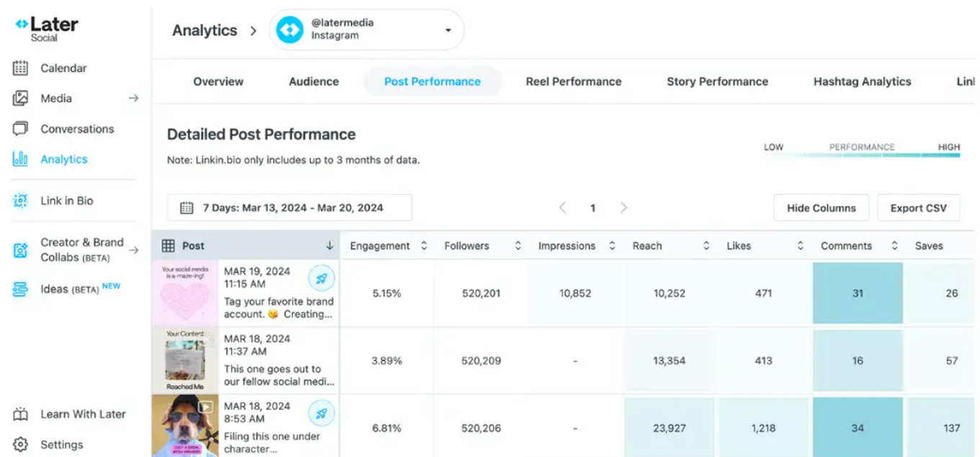The image size is (980, 457).
Task: Toggle sort on Impressions column
Action: pos(612,246)
